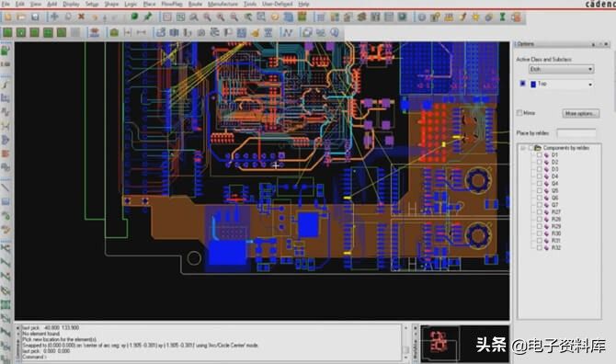Click the Place by refdes input field
Screen dimensions: 616x364
click(576, 133)
